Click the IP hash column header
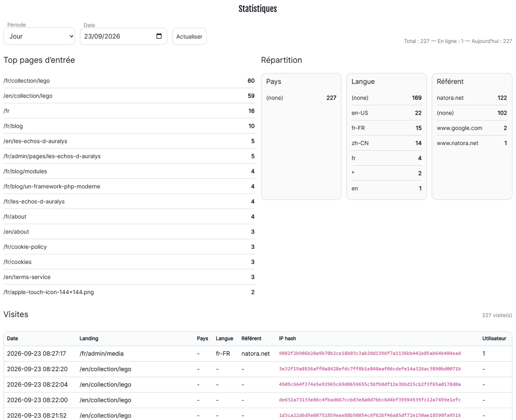The image size is (516, 420). click(x=287, y=338)
